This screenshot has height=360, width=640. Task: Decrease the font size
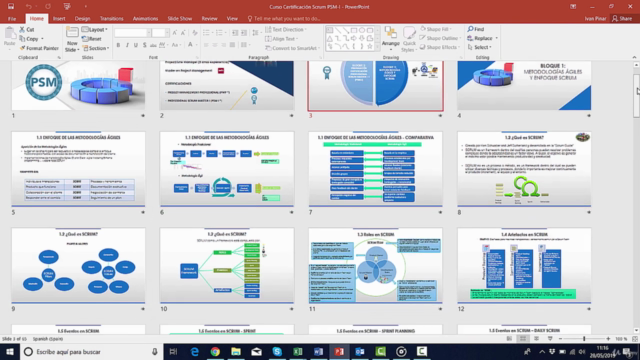pos(183,33)
